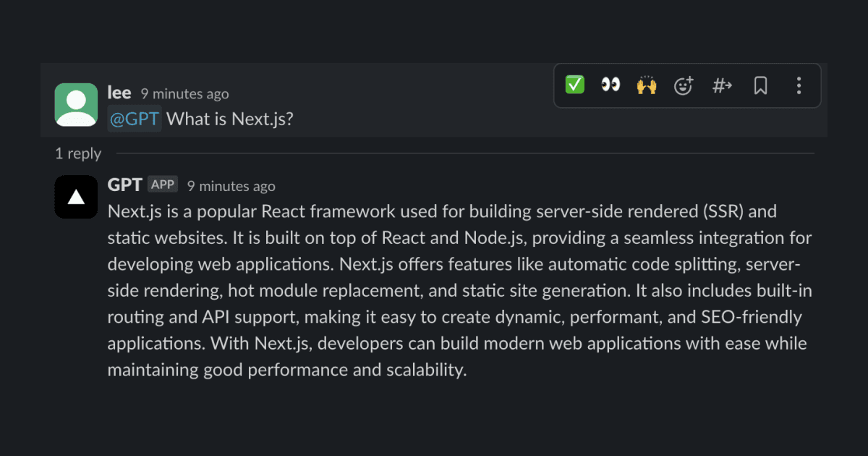
Task: Open the GPT app's black triangle avatar
Action: pos(76,197)
